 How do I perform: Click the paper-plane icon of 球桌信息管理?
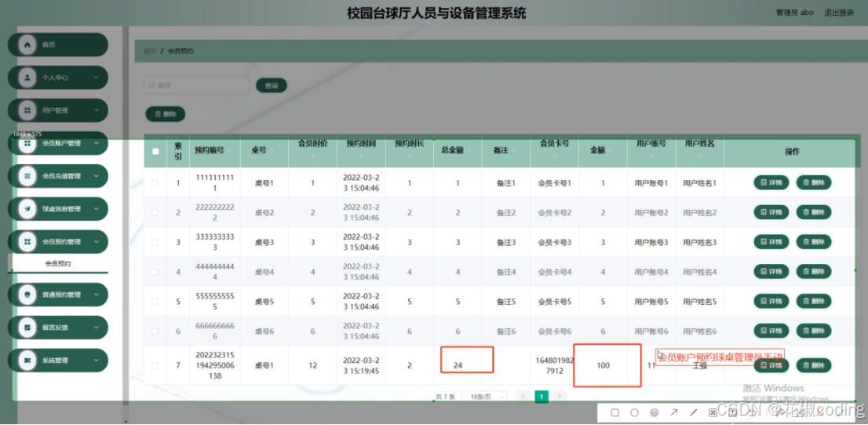click(27, 209)
